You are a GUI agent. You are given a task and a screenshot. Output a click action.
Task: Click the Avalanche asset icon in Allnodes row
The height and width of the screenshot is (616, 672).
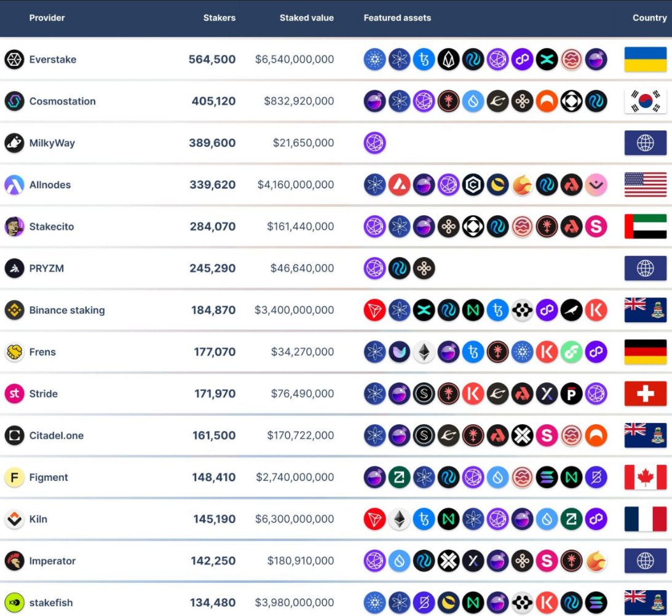pos(399,185)
